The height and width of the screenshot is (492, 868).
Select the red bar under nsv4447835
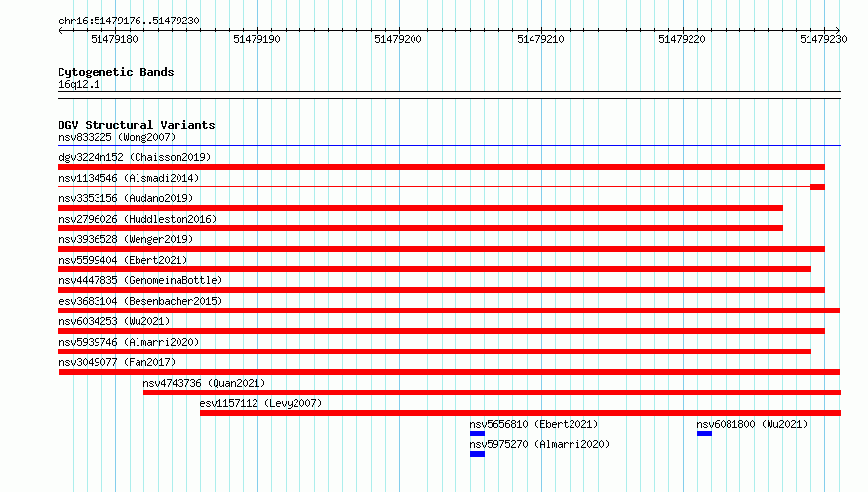click(x=441, y=290)
